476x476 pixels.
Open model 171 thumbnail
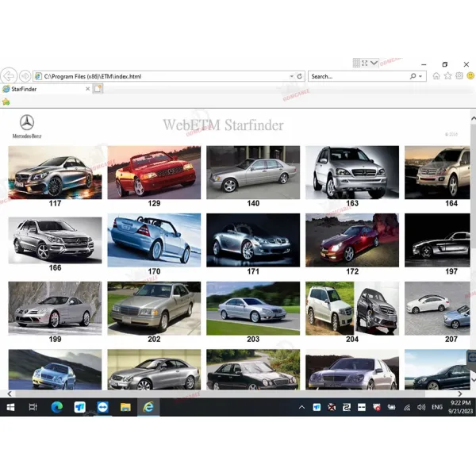click(x=253, y=240)
